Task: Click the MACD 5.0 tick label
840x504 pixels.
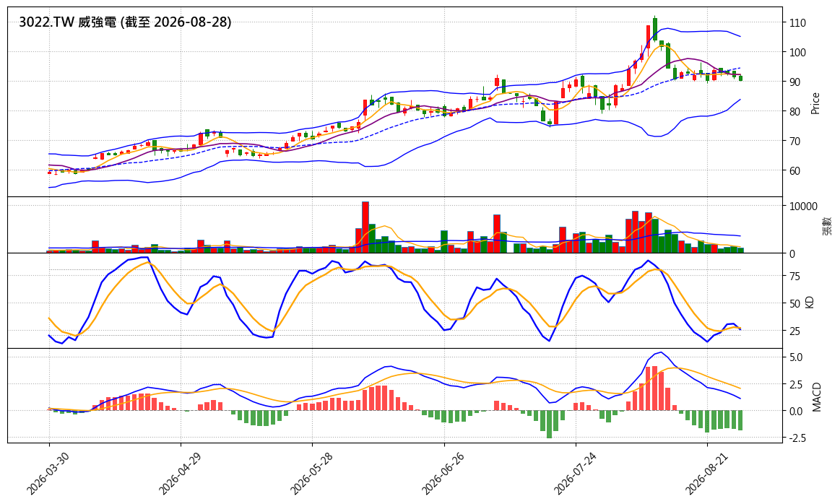Action: click(795, 357)
